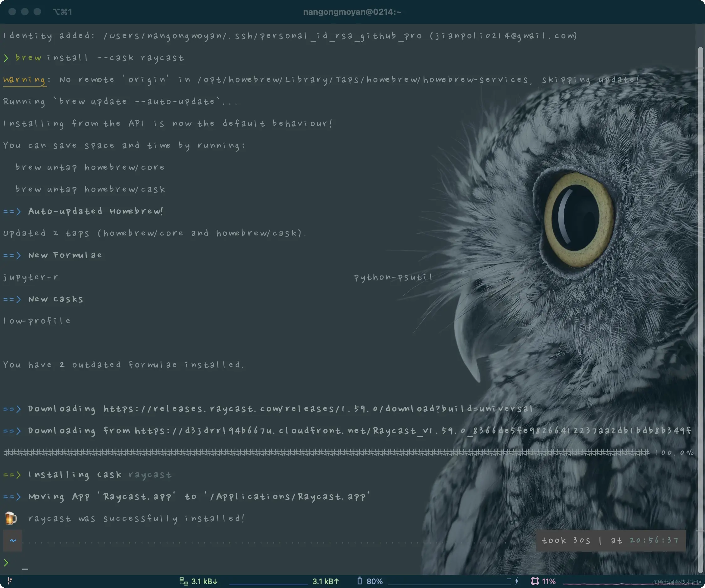Click the 'python-psutil' formula name
The height and width of the screenshot is (588, 705).
[394, 277]
